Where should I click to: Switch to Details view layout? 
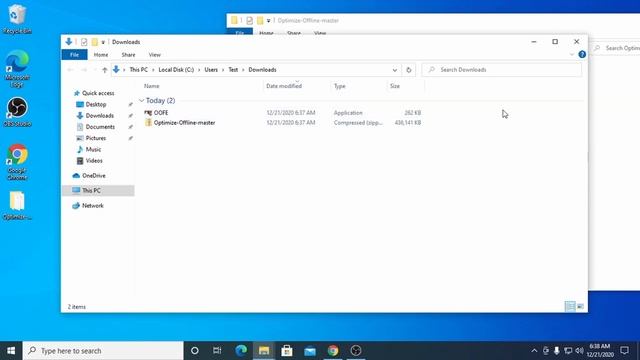click(x=570, y=307)
